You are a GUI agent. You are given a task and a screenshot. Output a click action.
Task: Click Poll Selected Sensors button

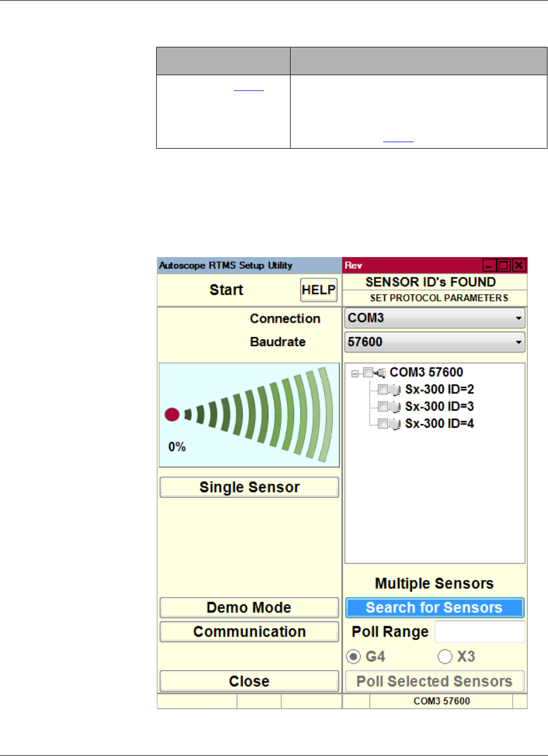tap(435, 681)
